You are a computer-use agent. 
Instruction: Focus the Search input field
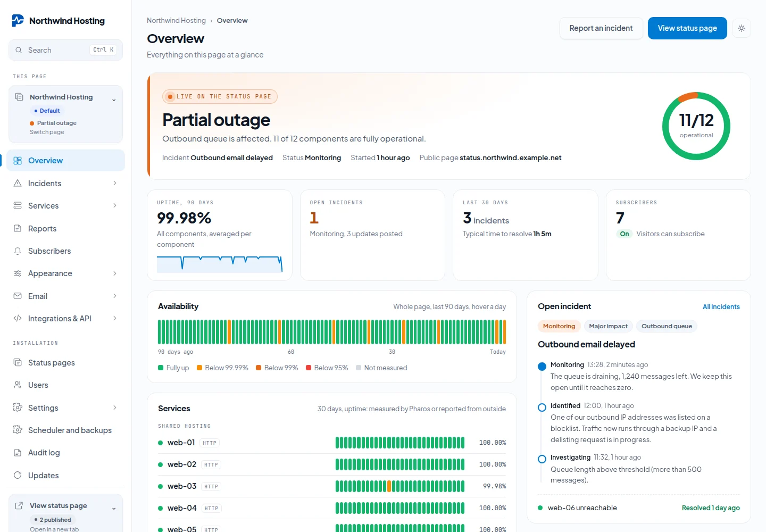pos(66,50)
